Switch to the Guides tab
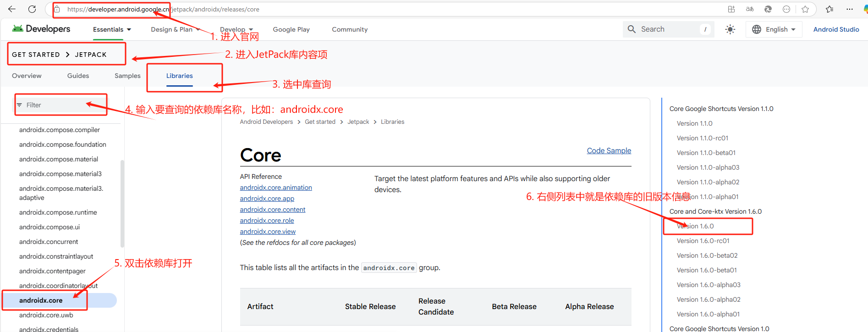The image size is (868, 332). (78, 76)
